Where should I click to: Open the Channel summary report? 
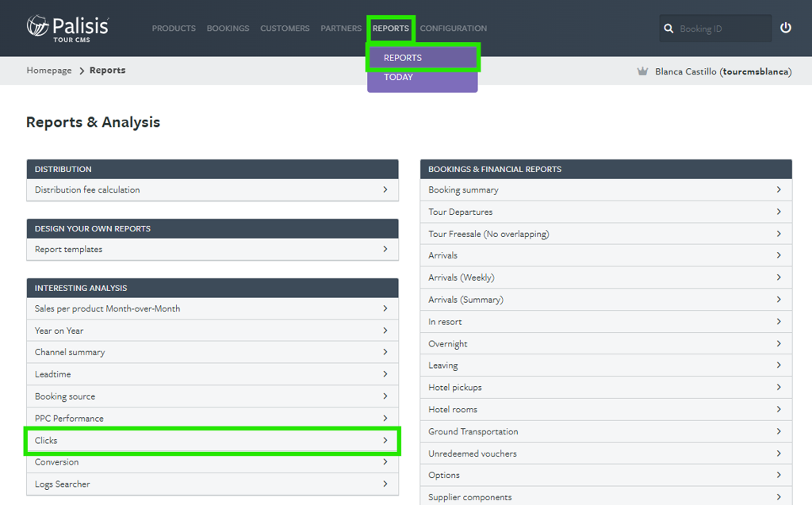(x=213, y=352)
